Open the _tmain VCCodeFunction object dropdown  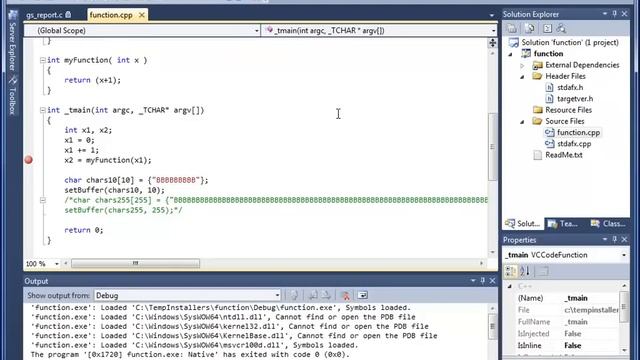click(x=624, y=255)
